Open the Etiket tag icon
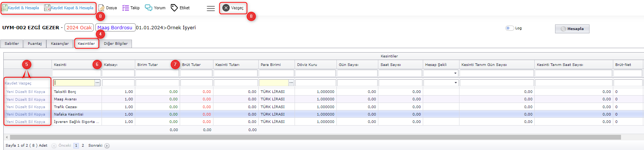This screenshot has height=150, width=644. pos(174,8)
